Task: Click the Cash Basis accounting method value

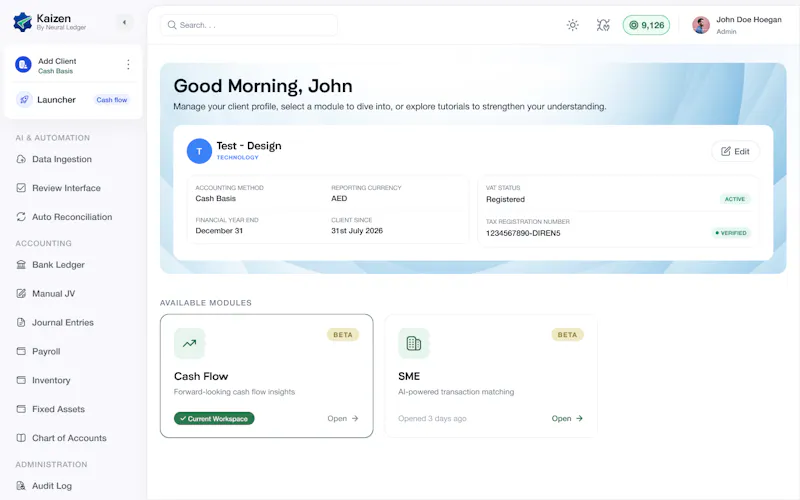Action: point(215,198)
